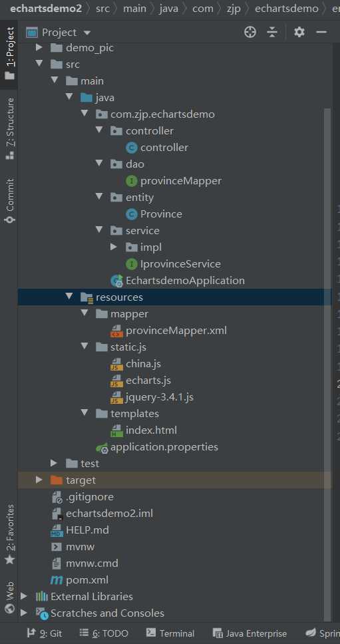Expand the impl package arrow
The height and width of the screenshot is (644, 340).
114,247
